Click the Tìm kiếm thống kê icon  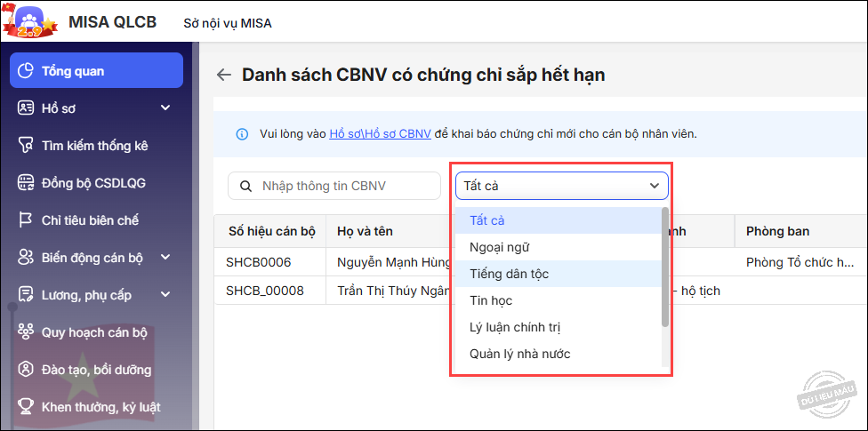[x=26, y=146]
